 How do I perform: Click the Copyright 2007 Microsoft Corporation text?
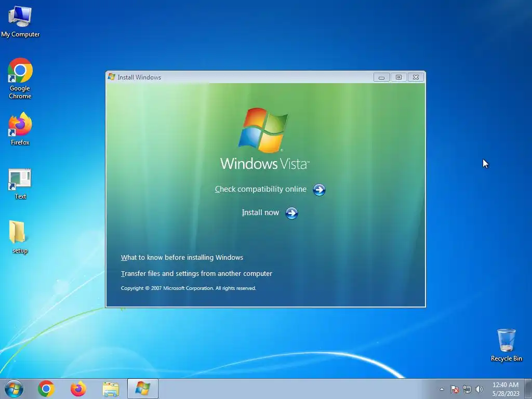188,288
